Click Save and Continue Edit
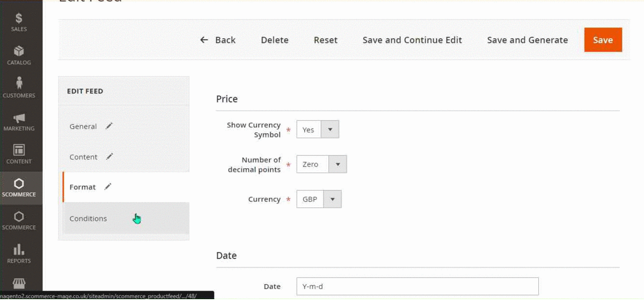This screenshot has width=644, height=304. [x=412, y=40]
